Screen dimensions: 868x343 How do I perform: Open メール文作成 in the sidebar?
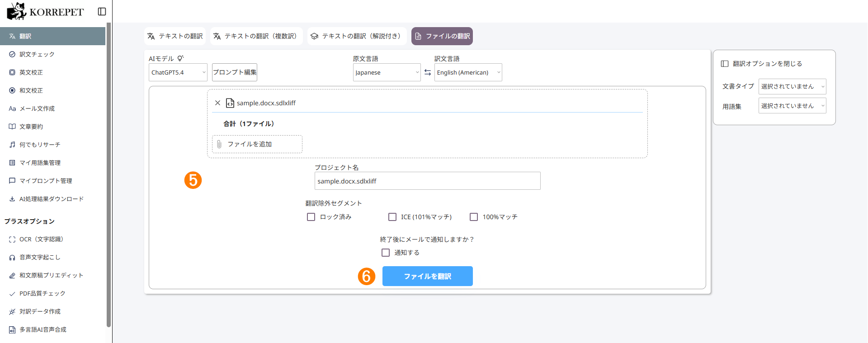click(x=52, y=108)
